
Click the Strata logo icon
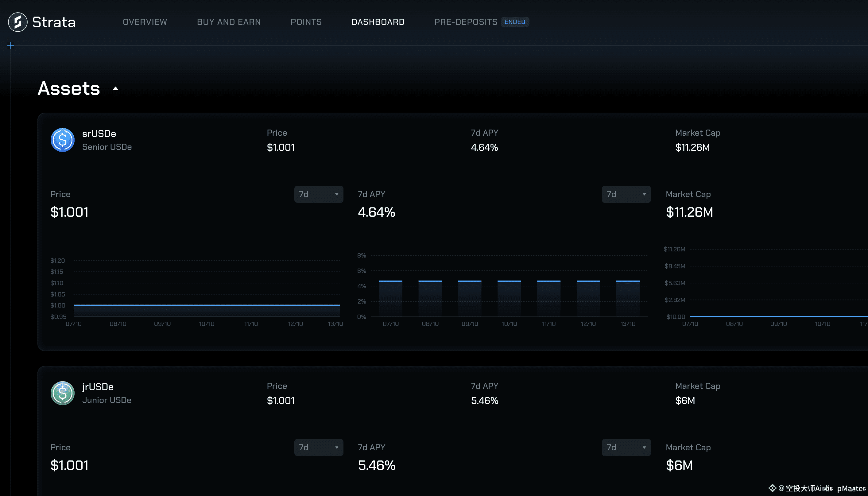coord(18,22)
